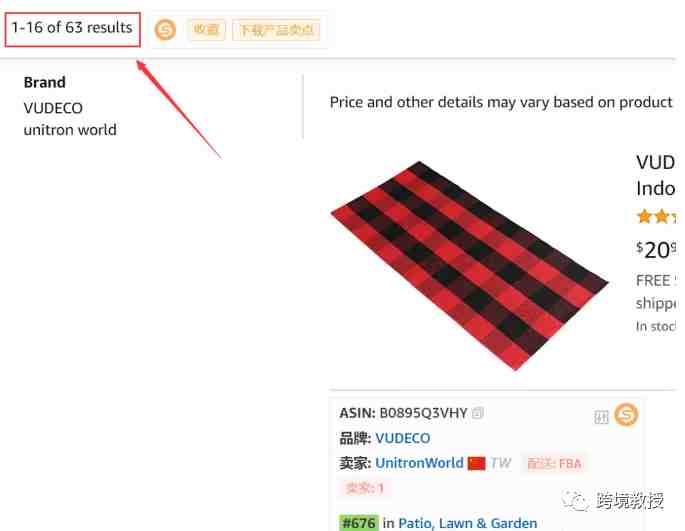Open the chart icon next to the seller panel logo
The width and height of the screenshot is (685, 531).
tap(601, 417)
